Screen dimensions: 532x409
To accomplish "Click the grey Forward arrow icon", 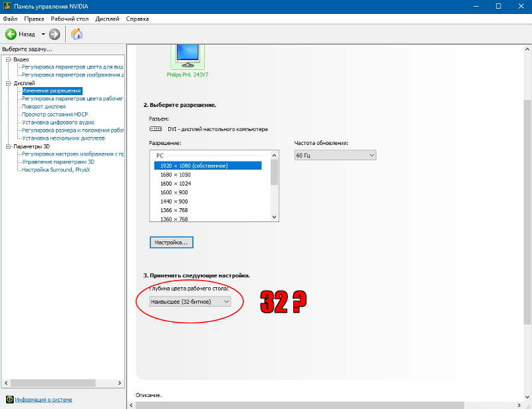I will [55, 34].
